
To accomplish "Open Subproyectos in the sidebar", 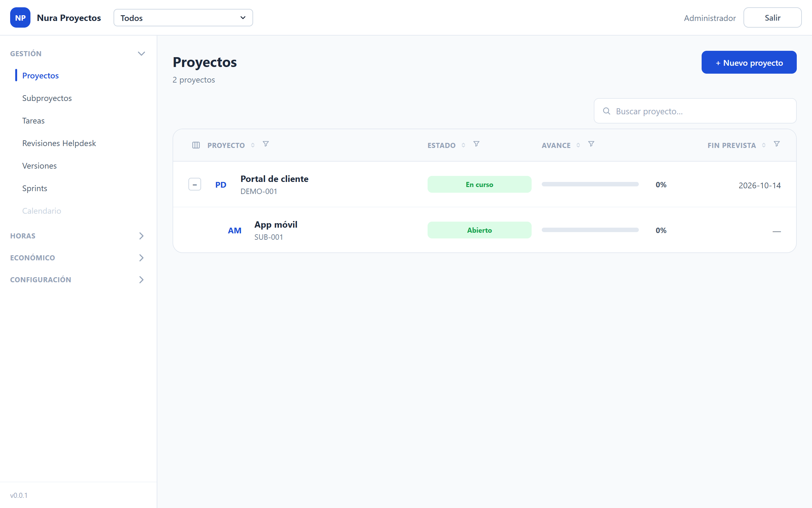I will [x=47, y=98].
